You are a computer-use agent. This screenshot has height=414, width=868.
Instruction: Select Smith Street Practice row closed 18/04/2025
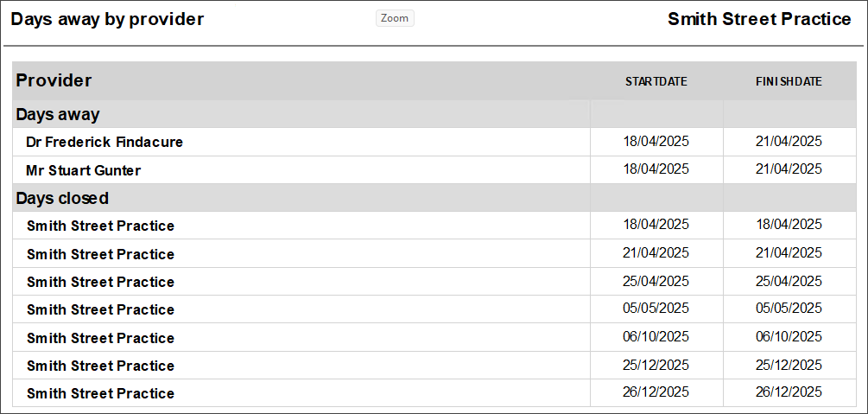tap(434, 226)
